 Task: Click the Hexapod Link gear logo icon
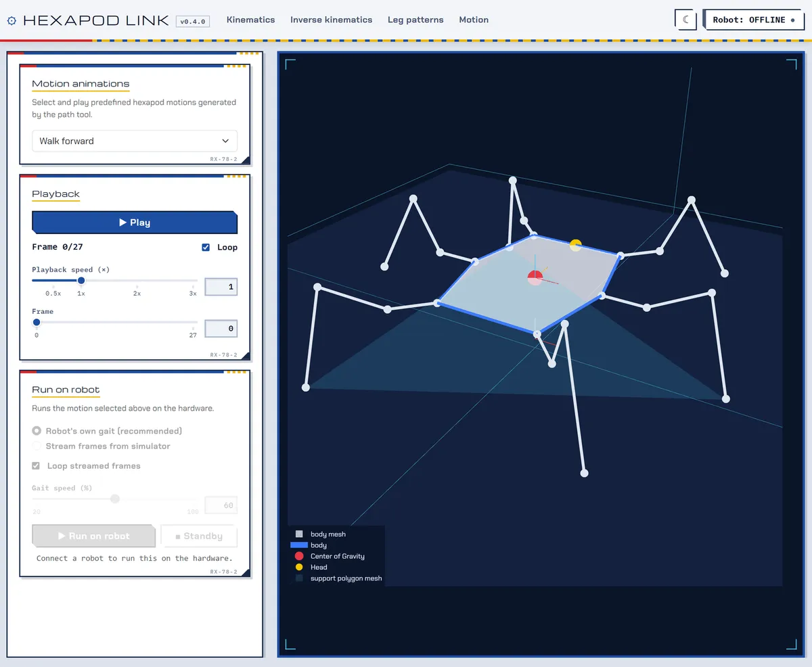12,20
